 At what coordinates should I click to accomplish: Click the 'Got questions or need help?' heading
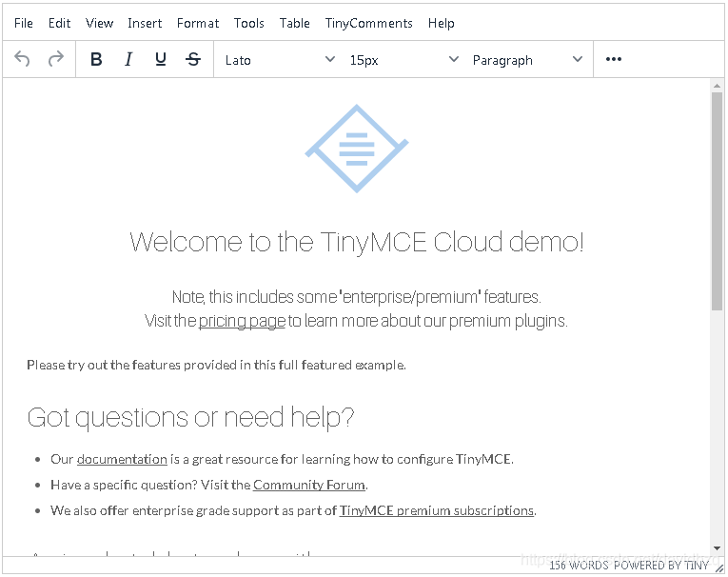(190, 417)
